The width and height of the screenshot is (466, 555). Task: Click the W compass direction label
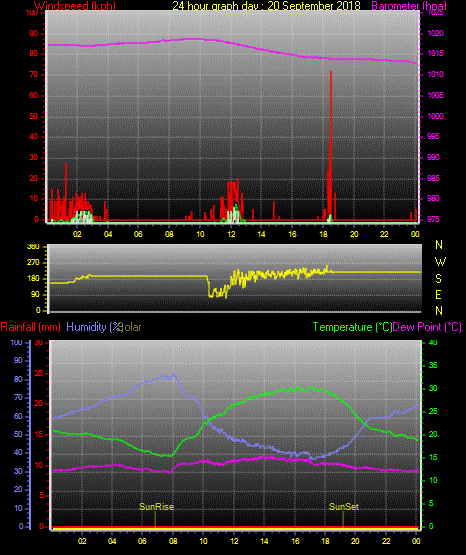point(440,262)
